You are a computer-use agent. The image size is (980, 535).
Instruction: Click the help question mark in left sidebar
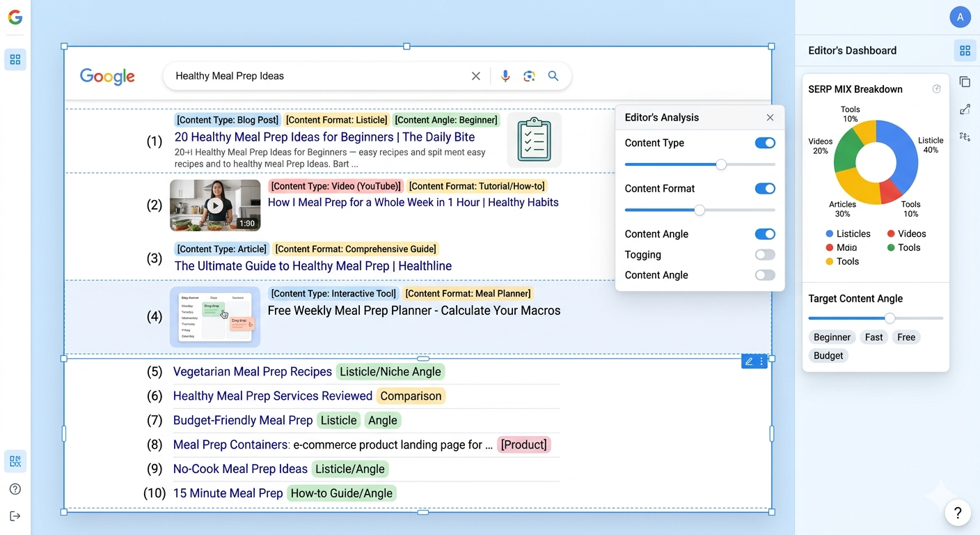pos(15,489)
